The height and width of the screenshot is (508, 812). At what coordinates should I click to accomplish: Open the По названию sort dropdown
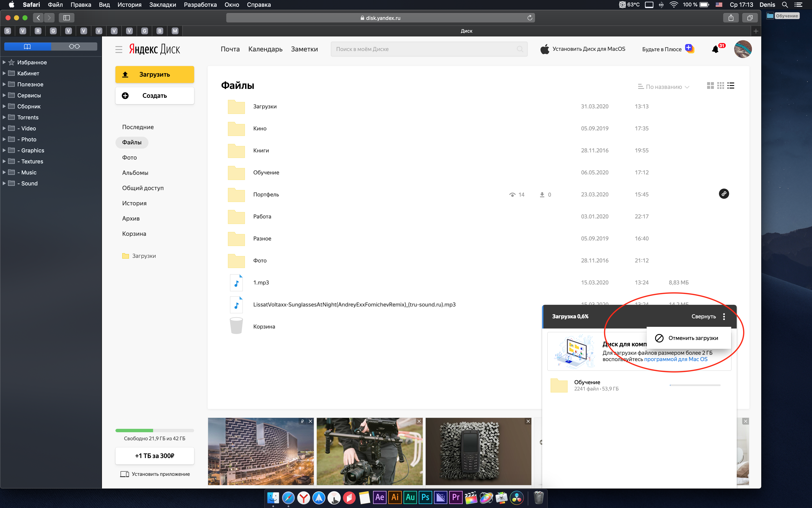pos(663,87)
